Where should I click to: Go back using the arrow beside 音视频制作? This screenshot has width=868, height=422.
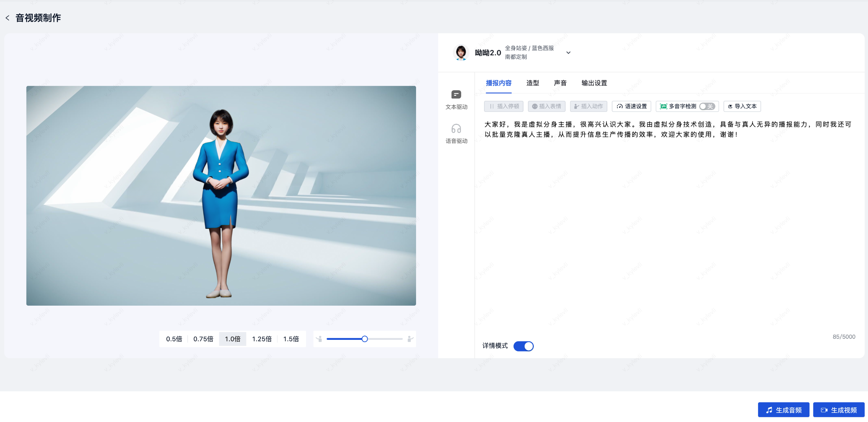[x=7, y=18]
